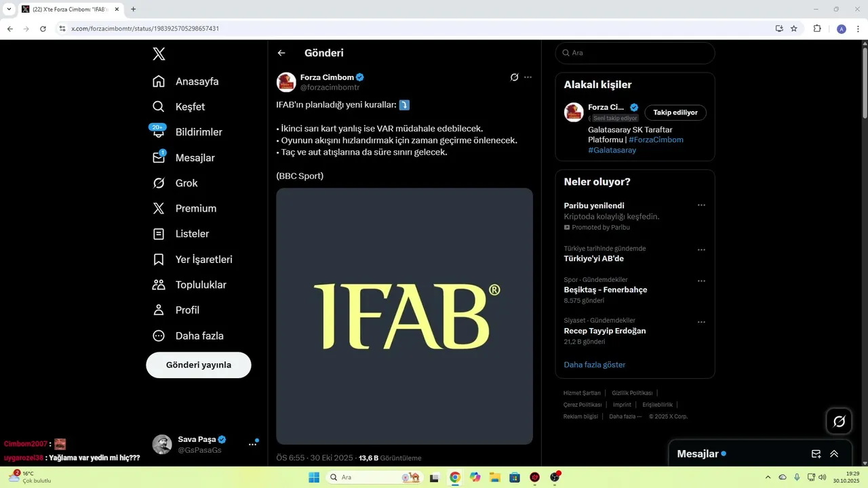Open tab search dropdown arrow
The image size is (868, 488).
tap(9, 9)
